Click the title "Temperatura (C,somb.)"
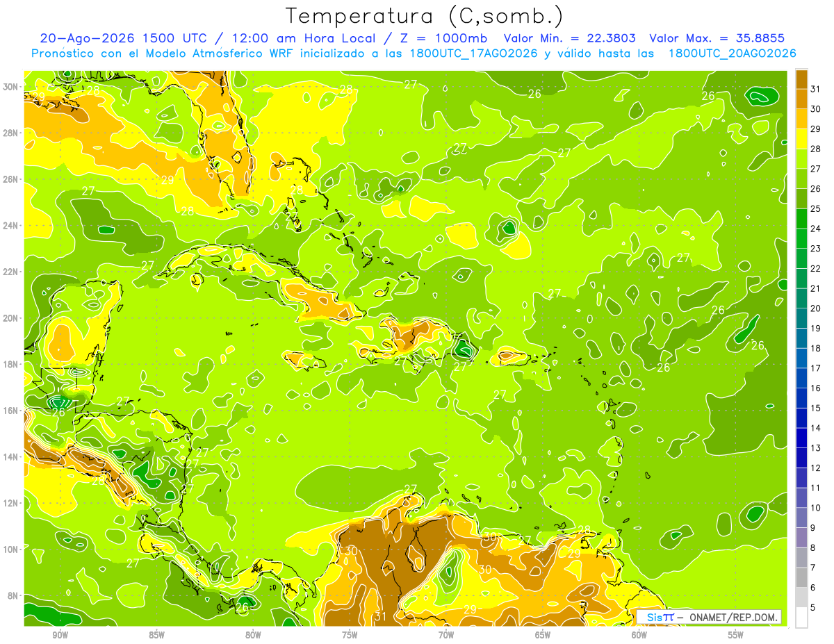Screen dimensions: 834x644 (x=425, y=16)
